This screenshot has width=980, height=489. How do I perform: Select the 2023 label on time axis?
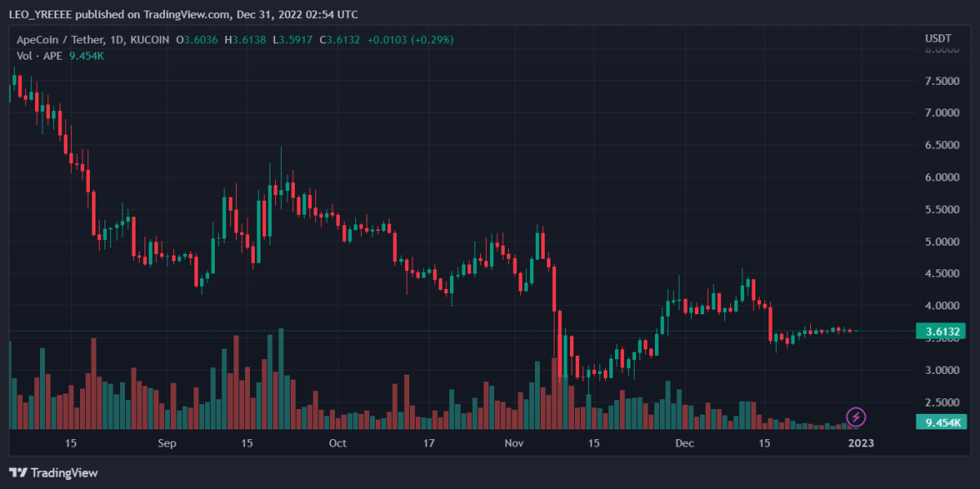(861, 443)
